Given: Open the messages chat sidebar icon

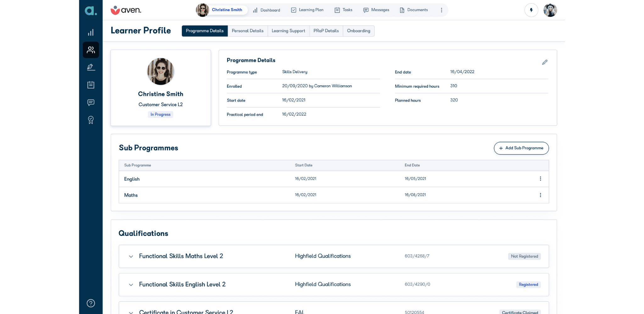Looking at the screenshot, I should 91,102.
